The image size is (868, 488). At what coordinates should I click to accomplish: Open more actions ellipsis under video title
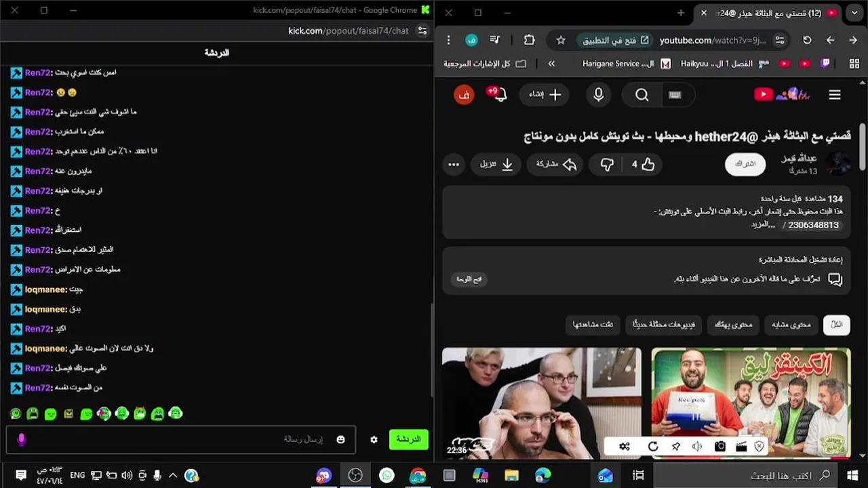pos(454,164)
